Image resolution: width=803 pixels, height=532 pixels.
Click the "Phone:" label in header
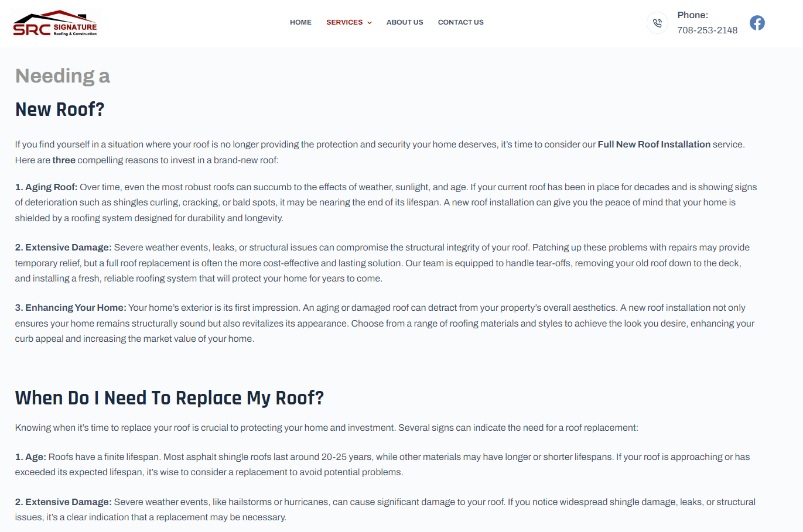(x=693, y=15)
